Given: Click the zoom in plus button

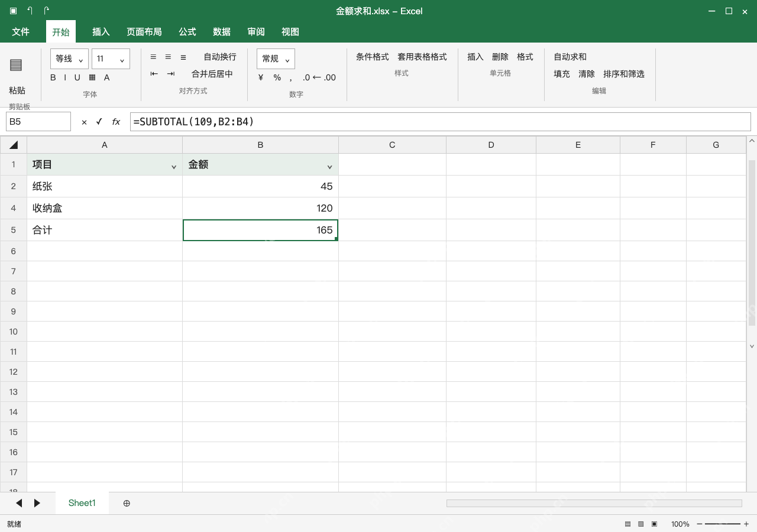Looking at the screenshot, I should (x=746, y=524).
